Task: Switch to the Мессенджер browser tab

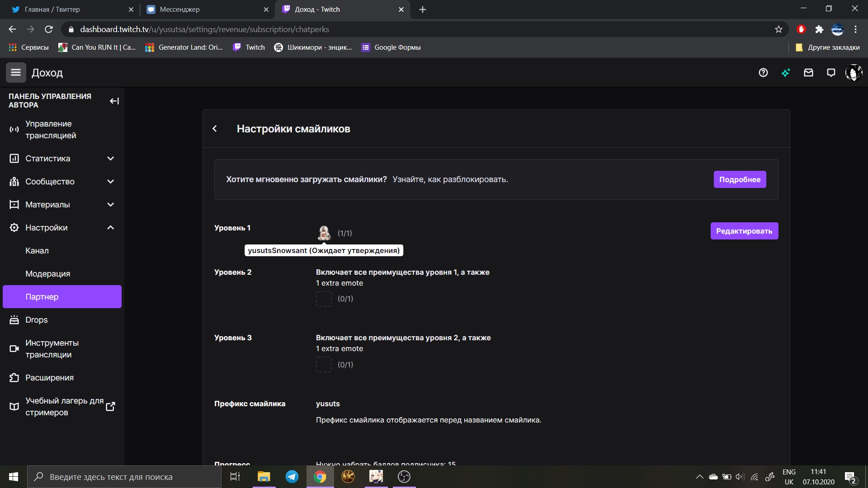Action: click(207, 9)
